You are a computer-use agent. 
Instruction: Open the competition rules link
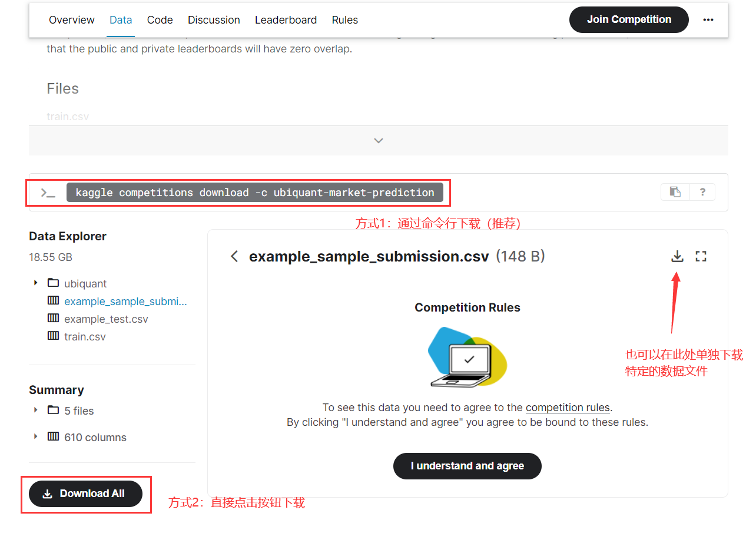point(567,407)
